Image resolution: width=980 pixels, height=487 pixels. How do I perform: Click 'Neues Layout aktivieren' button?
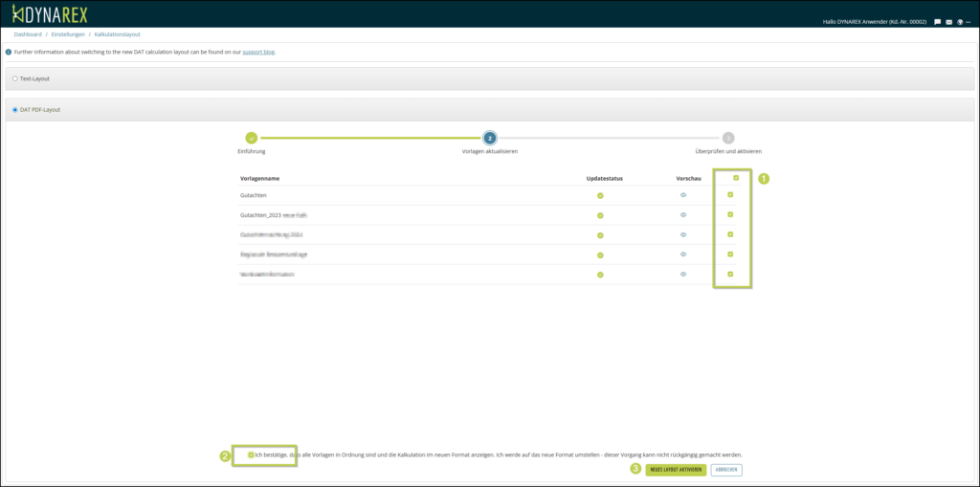[x=676, y=470]
